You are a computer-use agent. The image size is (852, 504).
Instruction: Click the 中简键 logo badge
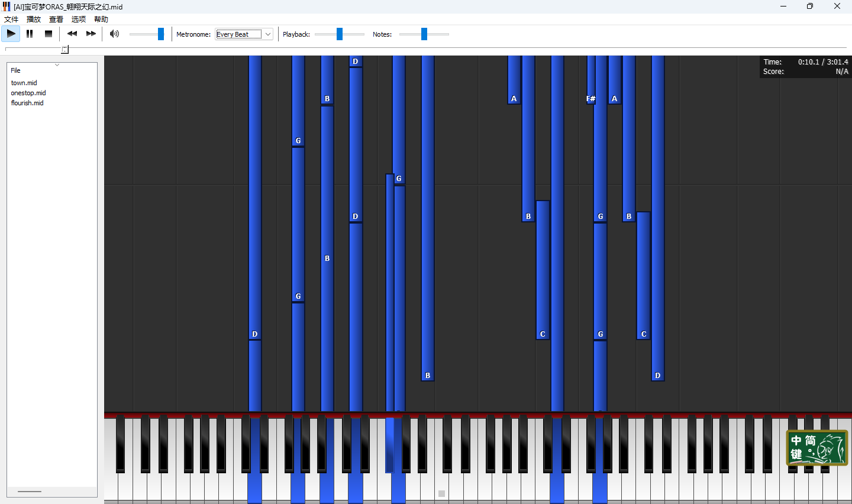(x=817, y=448)
